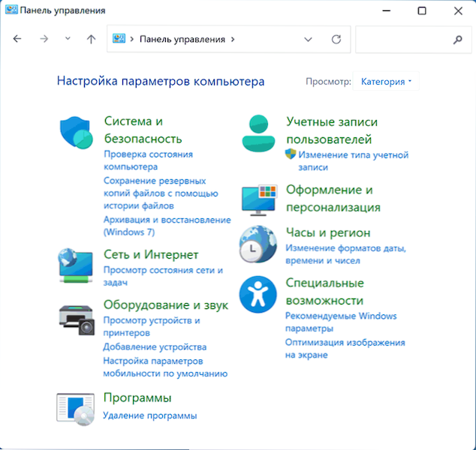Open Система и безопасность category
The image size is (476, 450).
143,130
